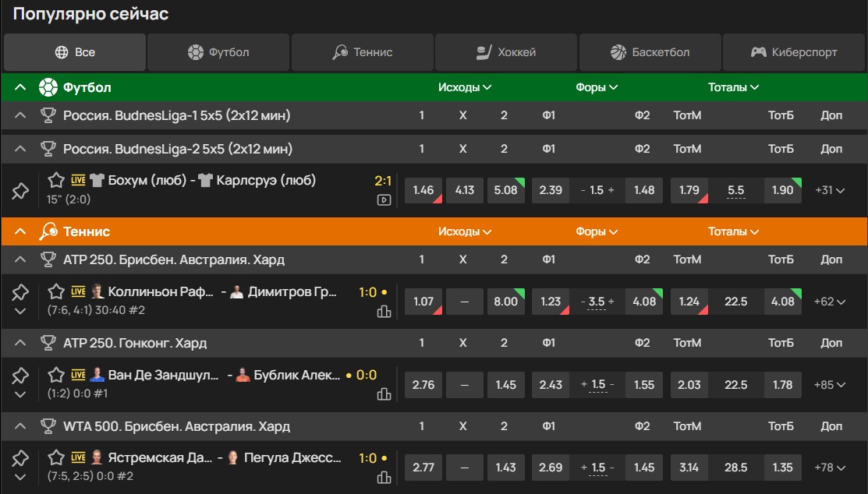This screenshot has width=868, height=494.
Task: Select the Киберспорт tab
Action: click(x=794, y=53)
